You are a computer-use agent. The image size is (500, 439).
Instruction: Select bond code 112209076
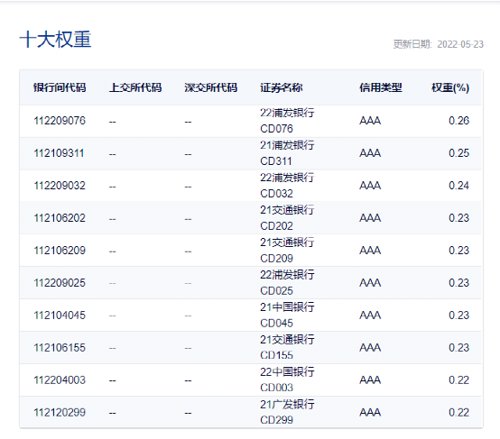click(60, 121)
